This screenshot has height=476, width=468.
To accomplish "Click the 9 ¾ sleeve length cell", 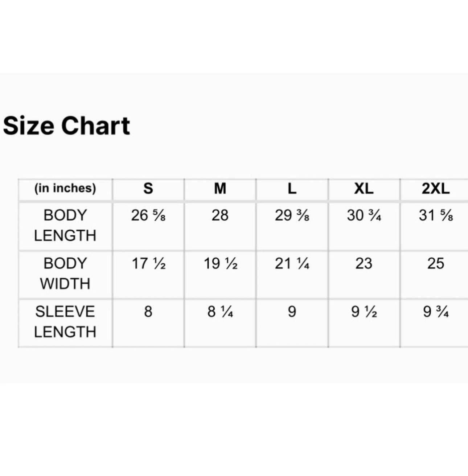I will tap(435, 312).
